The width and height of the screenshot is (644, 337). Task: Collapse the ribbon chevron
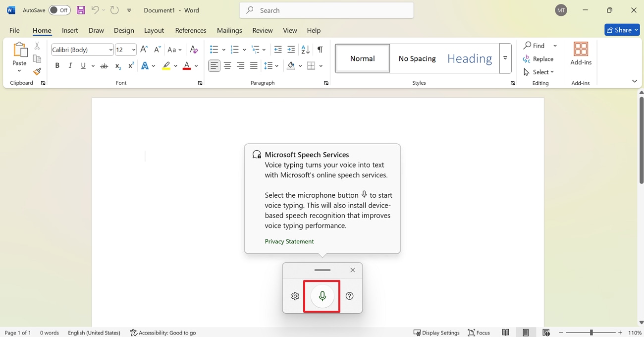[635, 81]
